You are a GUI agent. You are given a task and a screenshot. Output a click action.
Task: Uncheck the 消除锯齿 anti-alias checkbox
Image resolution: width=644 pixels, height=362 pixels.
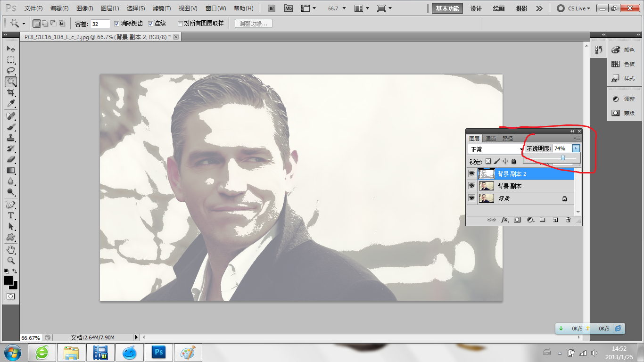117,24
